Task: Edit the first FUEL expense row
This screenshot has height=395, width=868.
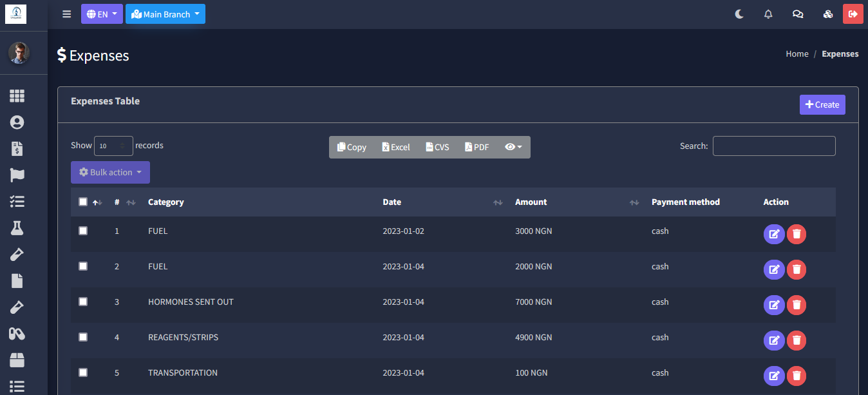Action: pyautogui.click(x=774, y=234)
